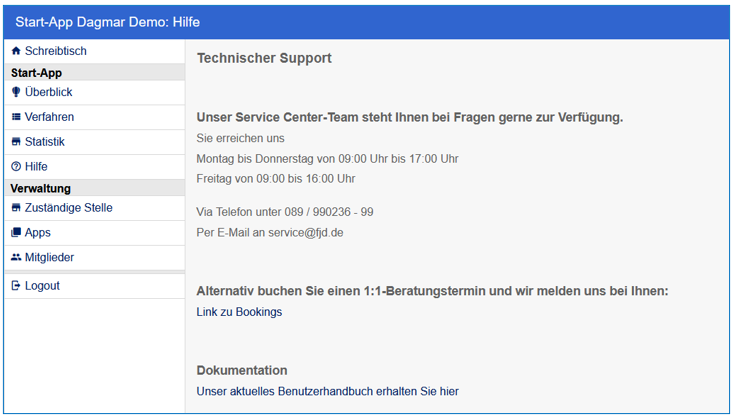Open the Schreibtisch menu entry

pos(56,51)
